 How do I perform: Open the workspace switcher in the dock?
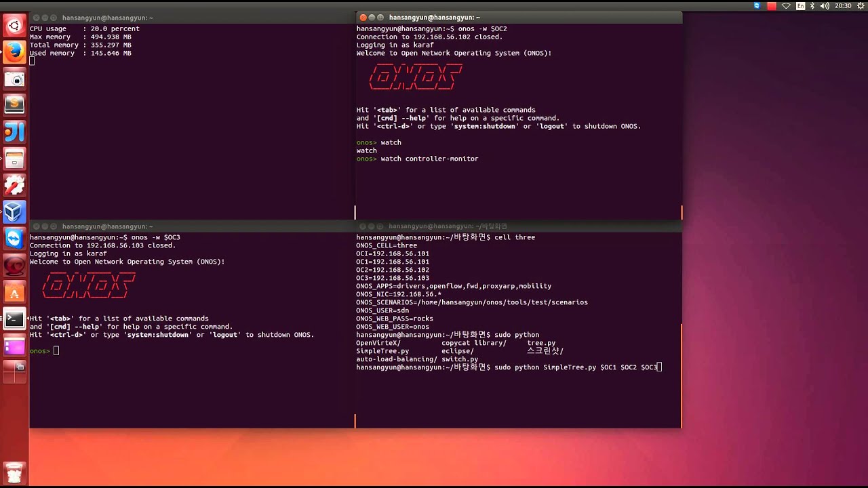[14, 372]
